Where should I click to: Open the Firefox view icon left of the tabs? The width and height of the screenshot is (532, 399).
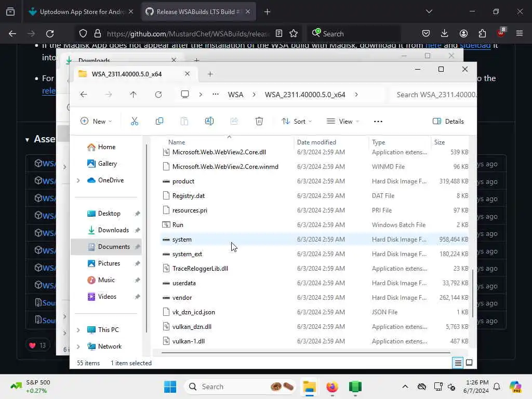[x=10, y=12]
